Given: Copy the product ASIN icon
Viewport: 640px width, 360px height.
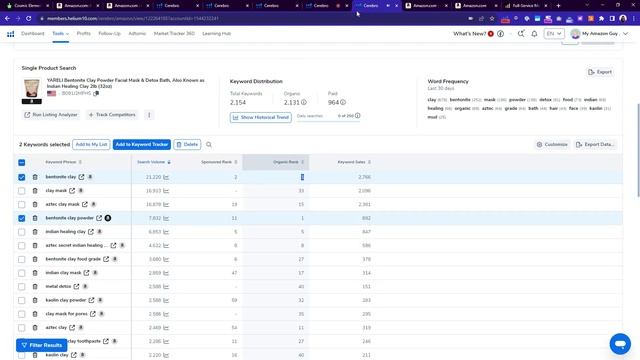Looking at the screenshot, I should click(x=96, y=93).
